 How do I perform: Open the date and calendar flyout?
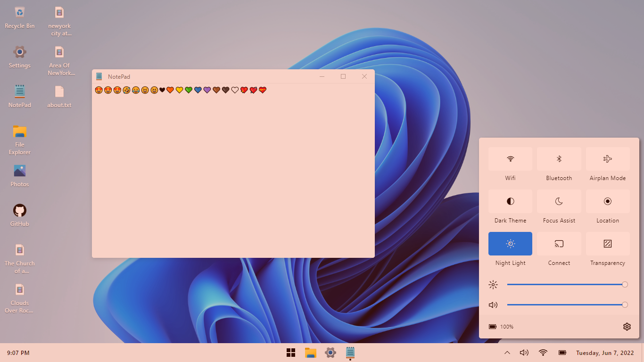[x=604, y=353]
